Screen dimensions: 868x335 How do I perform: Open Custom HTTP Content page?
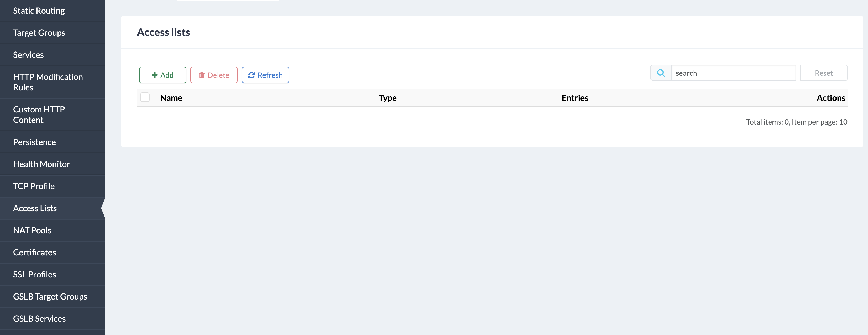tap(39, 115)
